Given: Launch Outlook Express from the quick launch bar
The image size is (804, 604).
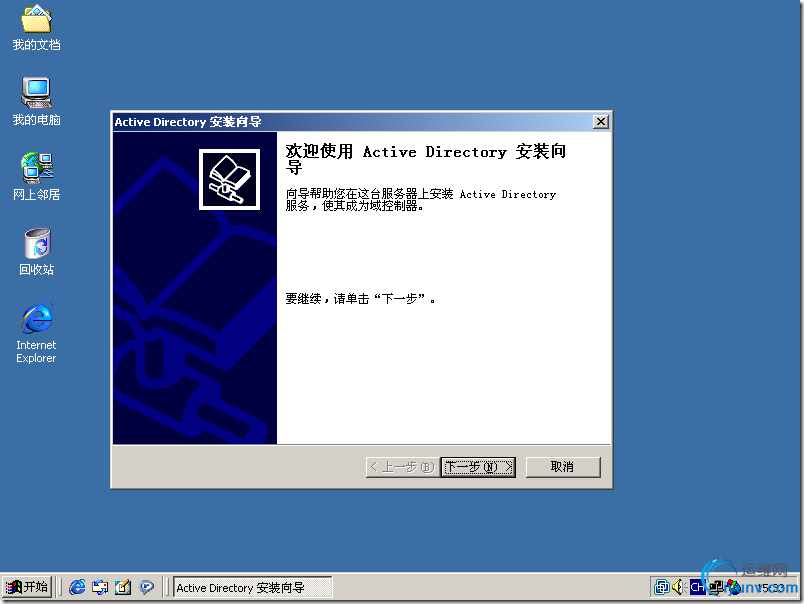Looking at the screenshot, I should click(99, 587).
